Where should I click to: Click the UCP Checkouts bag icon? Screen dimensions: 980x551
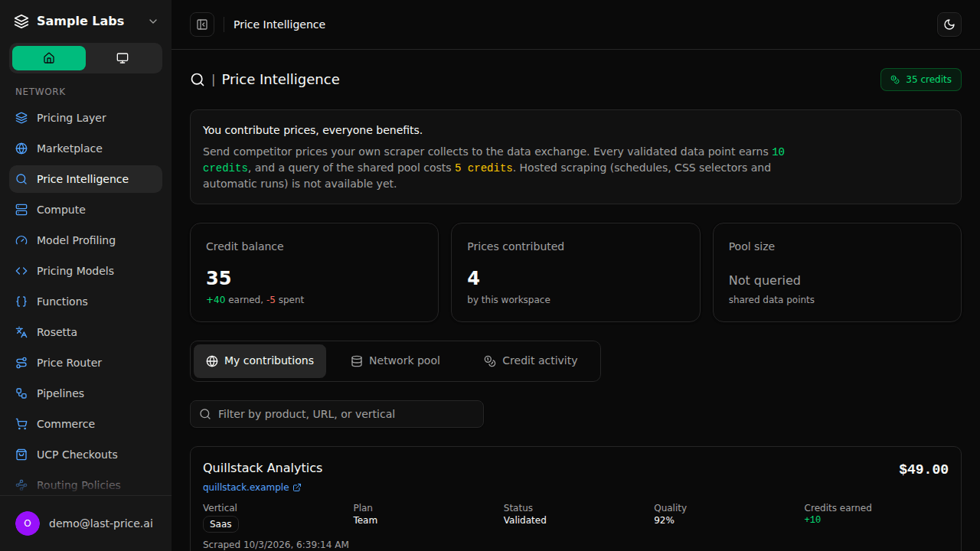click(x=21, y=455)
